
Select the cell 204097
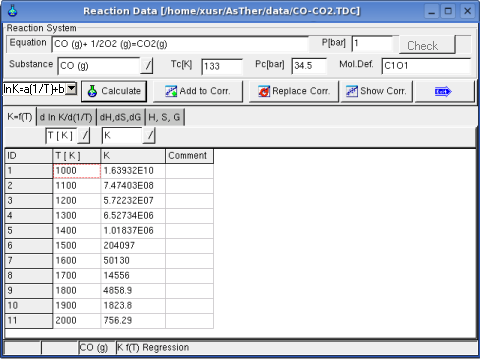tap(133, 246)
